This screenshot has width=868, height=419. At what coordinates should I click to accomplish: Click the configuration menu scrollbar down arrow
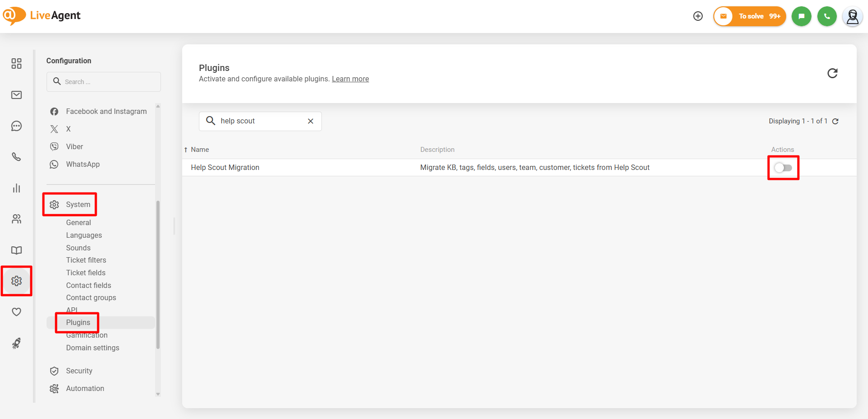click(158, 394)
